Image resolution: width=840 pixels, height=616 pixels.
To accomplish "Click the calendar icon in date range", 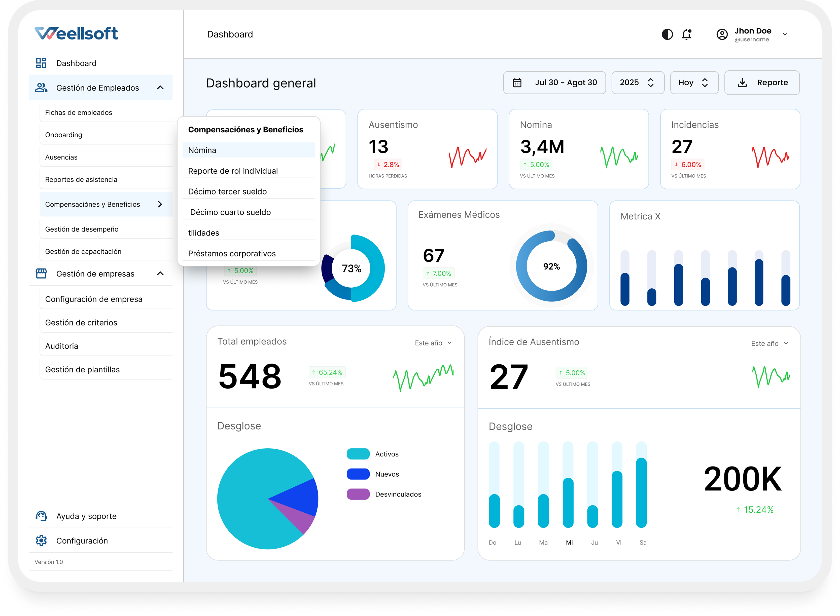I will (517, 82).
